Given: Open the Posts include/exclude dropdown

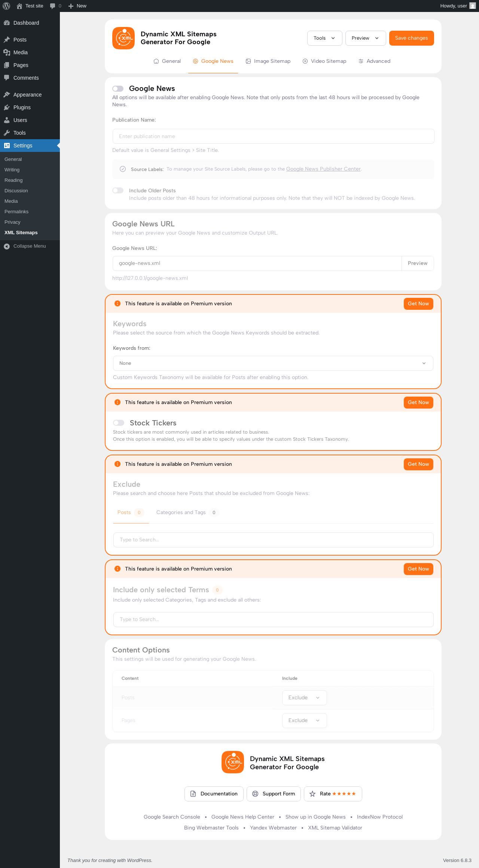Looking at the screenshot, I should (304, 698).
